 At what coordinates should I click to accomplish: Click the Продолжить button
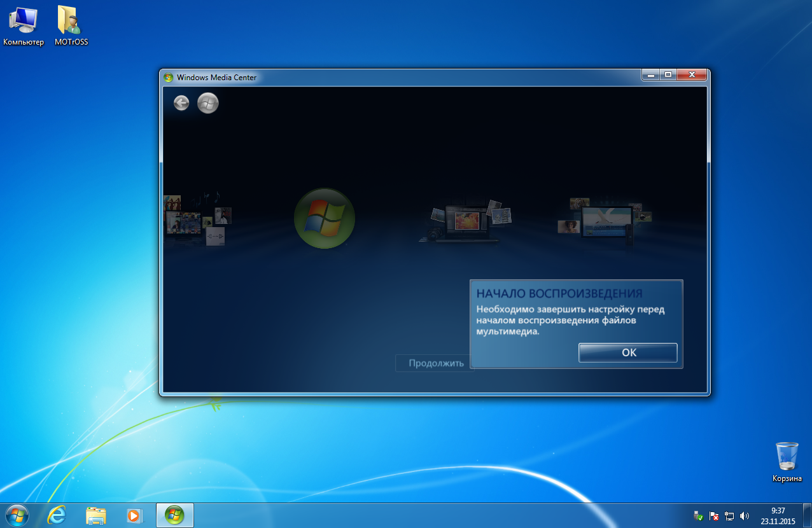point(436,363)
